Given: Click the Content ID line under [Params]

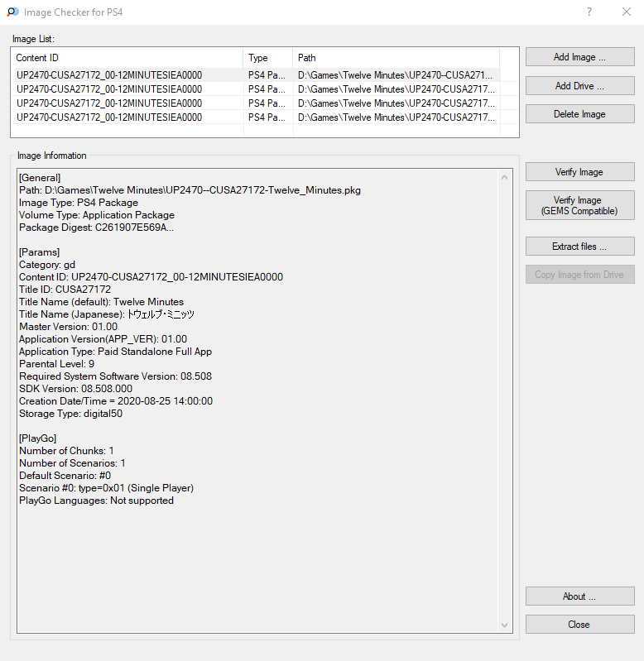Looking at the screenshot, I should pyautogui.click(x=151, y=277).
